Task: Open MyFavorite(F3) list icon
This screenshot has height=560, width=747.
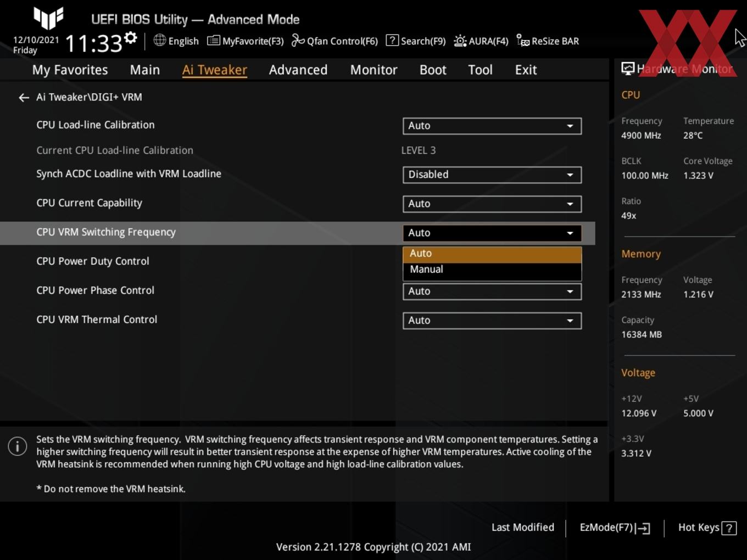Action: click(x=213, y=41)
